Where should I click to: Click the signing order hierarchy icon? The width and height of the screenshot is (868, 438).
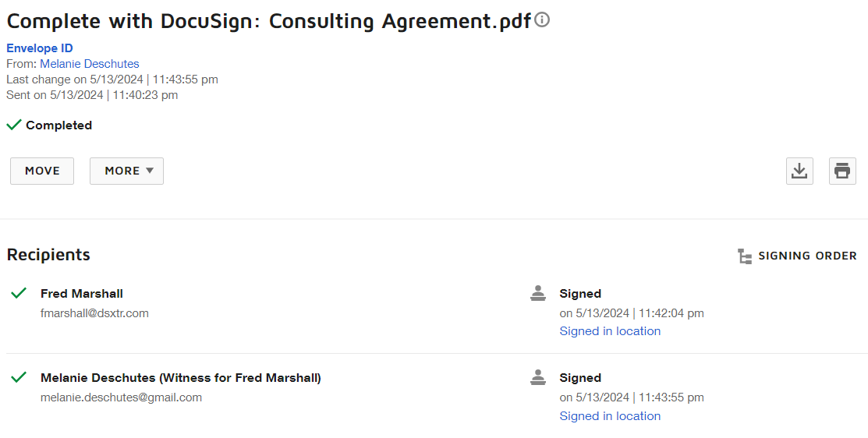coord(745,256)
